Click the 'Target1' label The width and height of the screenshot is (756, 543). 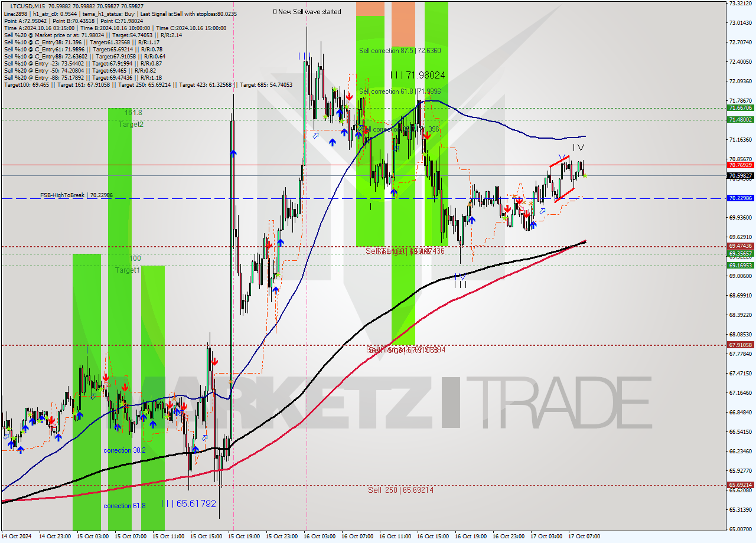pyautogui.click(x=128, y=270)
